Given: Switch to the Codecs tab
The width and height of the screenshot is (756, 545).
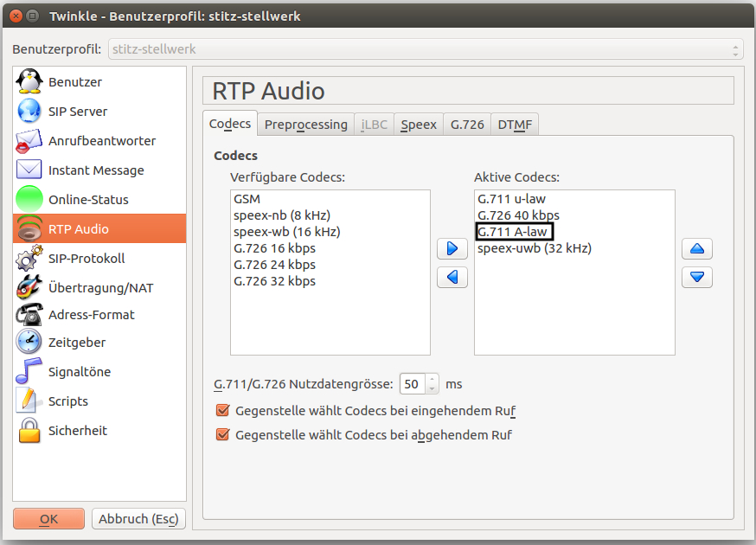Looking at the screenshot, I should tap(230, 124).
